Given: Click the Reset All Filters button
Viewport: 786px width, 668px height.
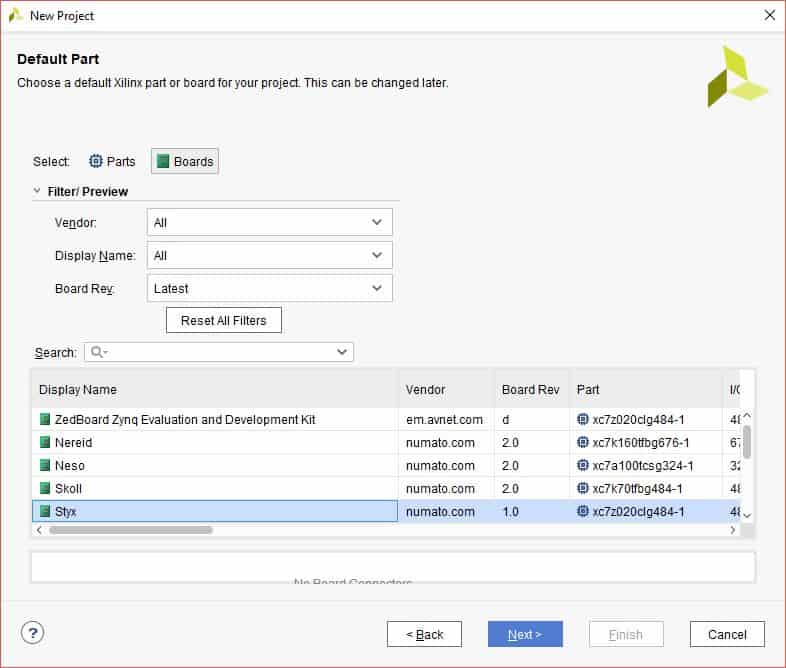Looking at the screenshot, I should click(224, 320).
